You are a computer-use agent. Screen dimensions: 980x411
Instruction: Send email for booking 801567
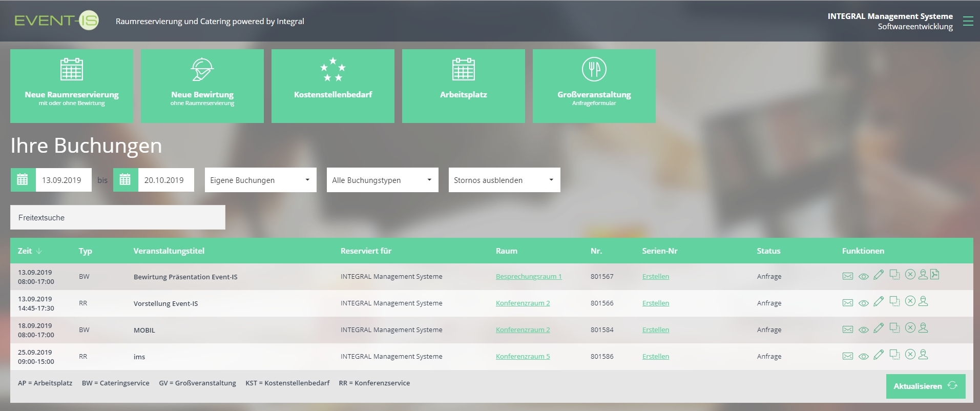pos(848,276)
